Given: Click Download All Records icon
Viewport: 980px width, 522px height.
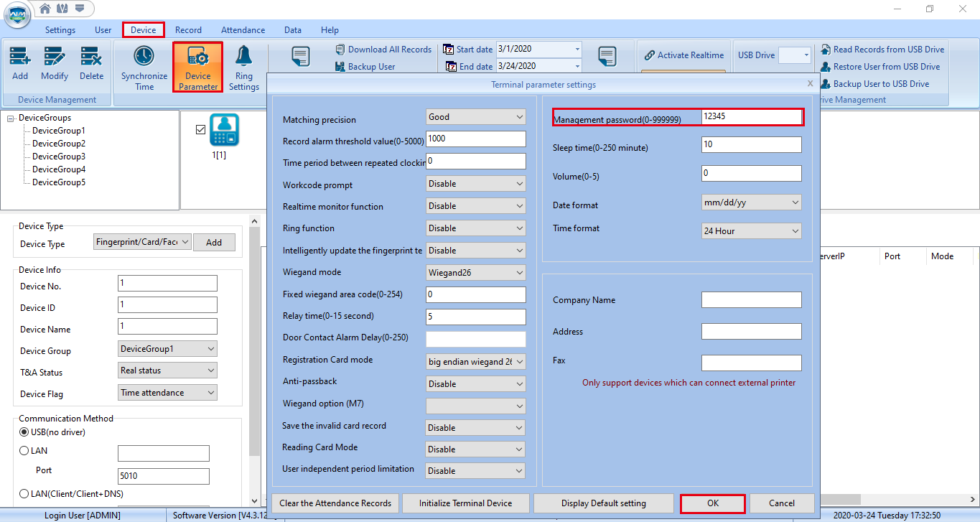Looking at the screenshot, I should click(383, 49).
